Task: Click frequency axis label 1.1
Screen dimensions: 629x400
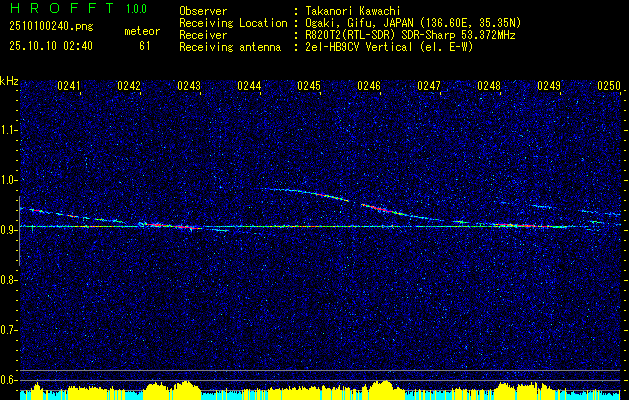Action: tap(9, 130)
